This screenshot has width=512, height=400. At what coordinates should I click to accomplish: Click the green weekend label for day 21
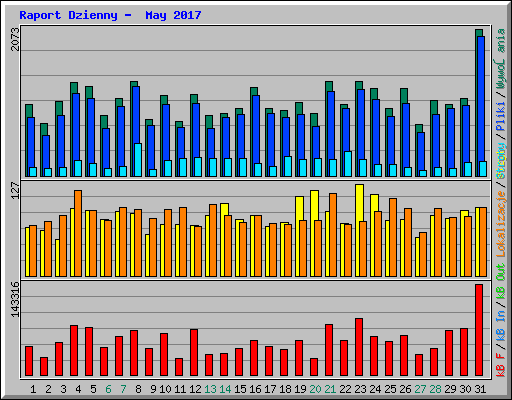point(330,389)
